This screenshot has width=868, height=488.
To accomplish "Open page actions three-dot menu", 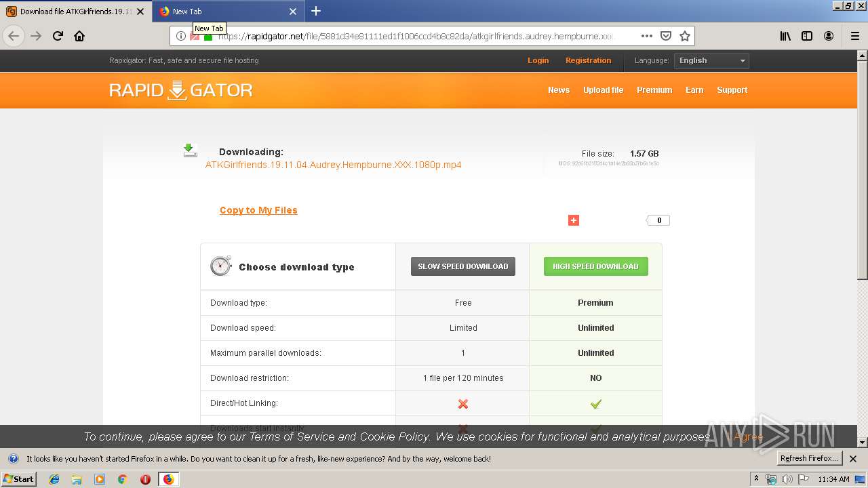I will (646, 36).
